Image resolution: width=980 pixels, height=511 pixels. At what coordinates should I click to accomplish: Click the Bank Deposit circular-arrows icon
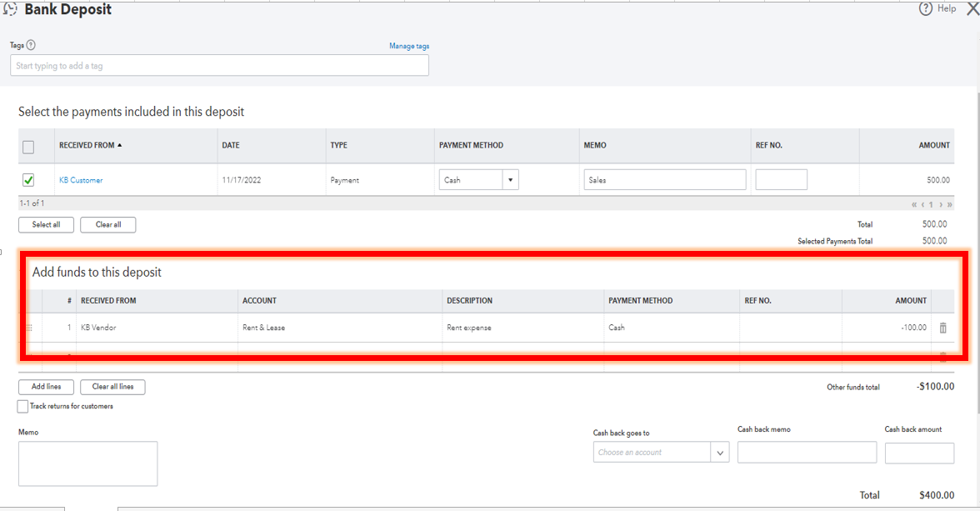click(12, 9)
